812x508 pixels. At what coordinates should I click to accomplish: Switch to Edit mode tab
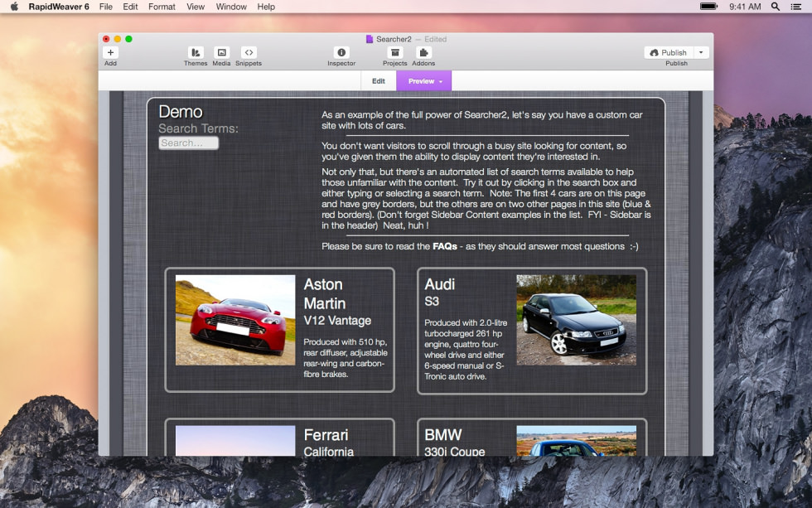tap(379, 80)
